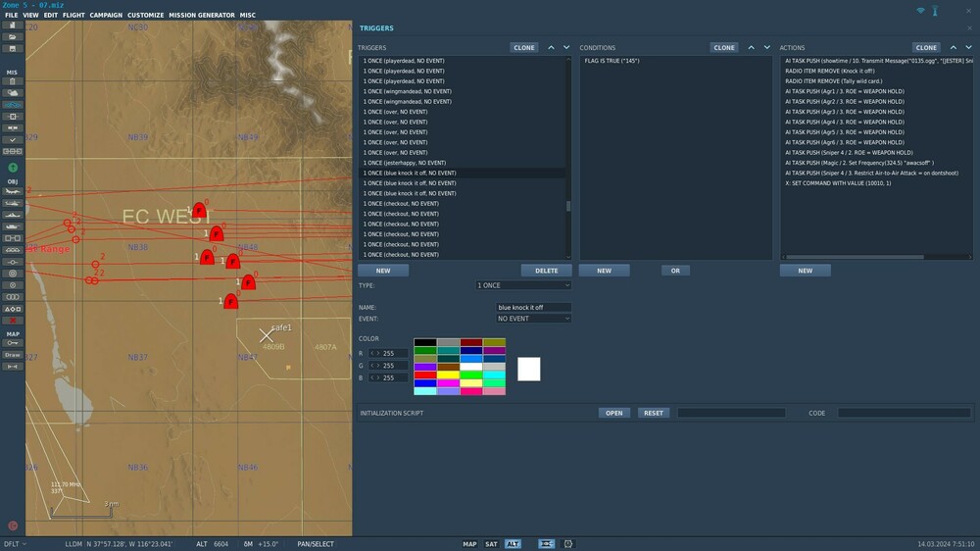Click the red X delete object icon
980x551 pixels.
[x=13, y=321]
